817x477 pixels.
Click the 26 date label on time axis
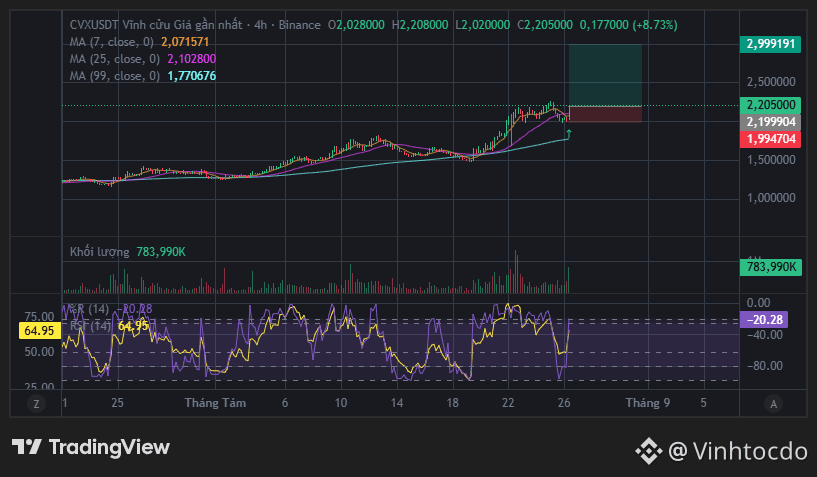564,403
